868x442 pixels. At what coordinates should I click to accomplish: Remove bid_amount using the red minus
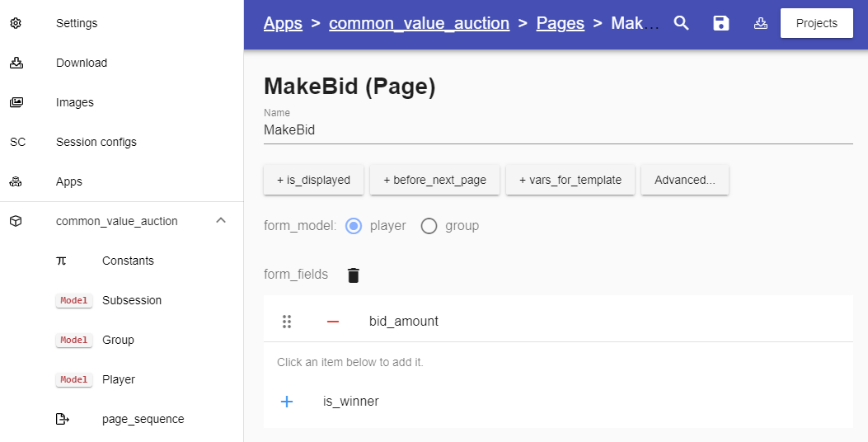point(333,322)
